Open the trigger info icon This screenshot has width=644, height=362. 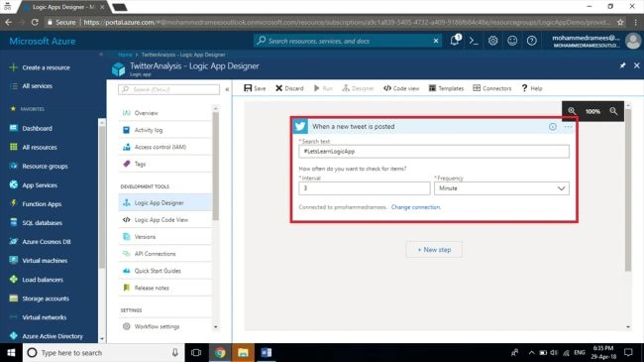tap(553, 127)
